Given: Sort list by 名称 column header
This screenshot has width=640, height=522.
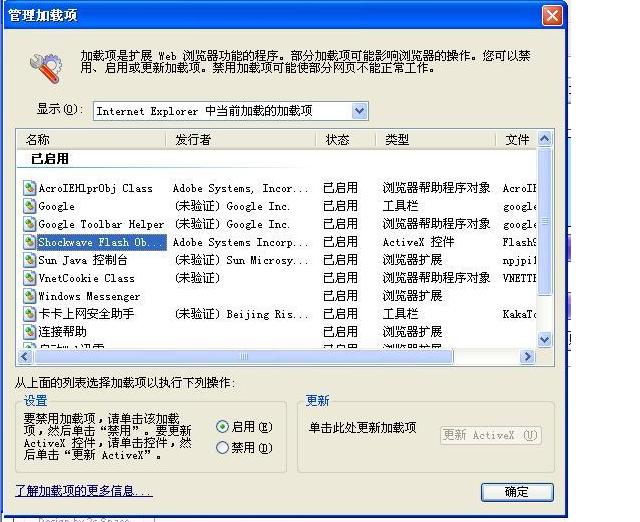Looking at the screenshot, I should click(x=91, y=140).
